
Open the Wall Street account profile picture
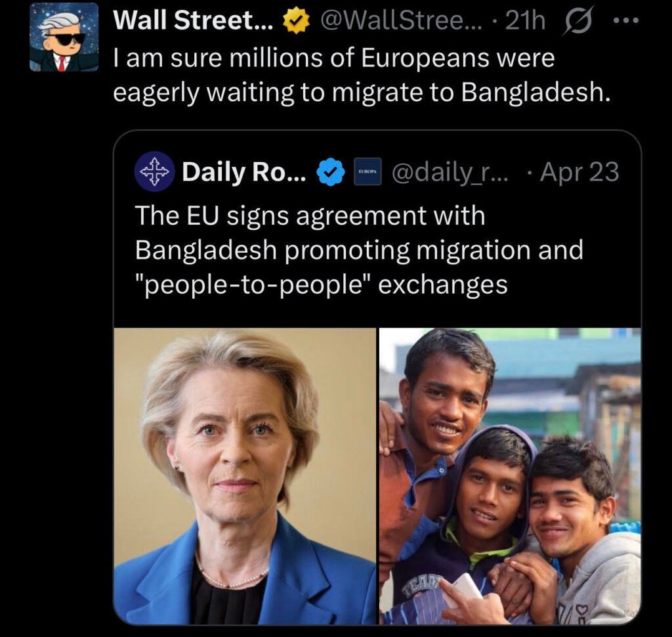pos(64,38)
